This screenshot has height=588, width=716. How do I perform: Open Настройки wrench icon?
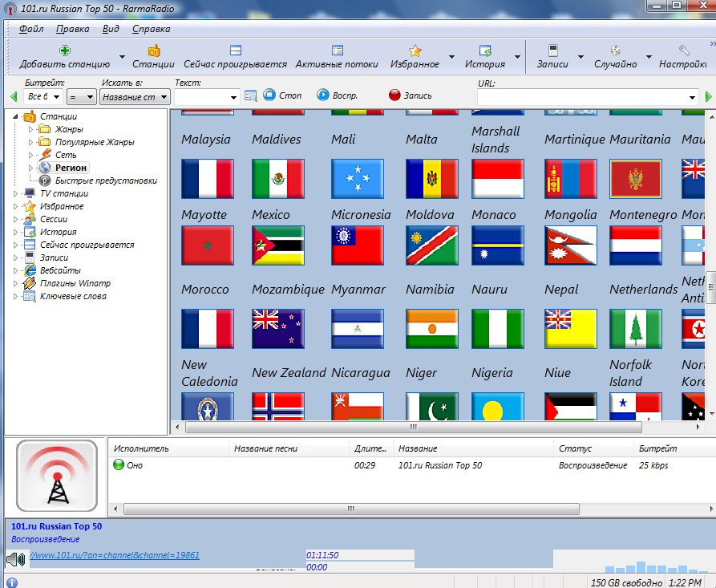[684, 51]
